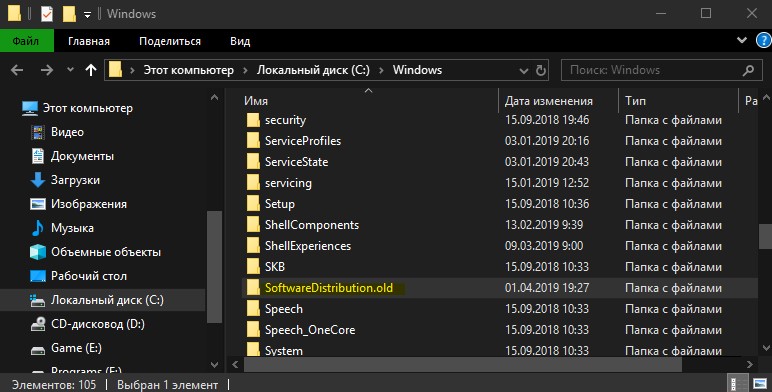Select the SoftwareDistribution.old folder name

tap(329, 288)
